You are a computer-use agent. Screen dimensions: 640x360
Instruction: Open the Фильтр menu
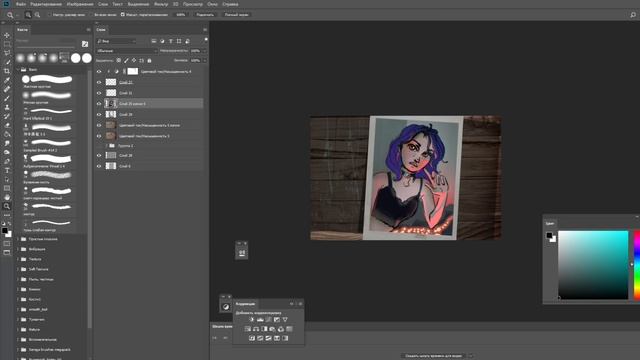(x=161, y=4)
